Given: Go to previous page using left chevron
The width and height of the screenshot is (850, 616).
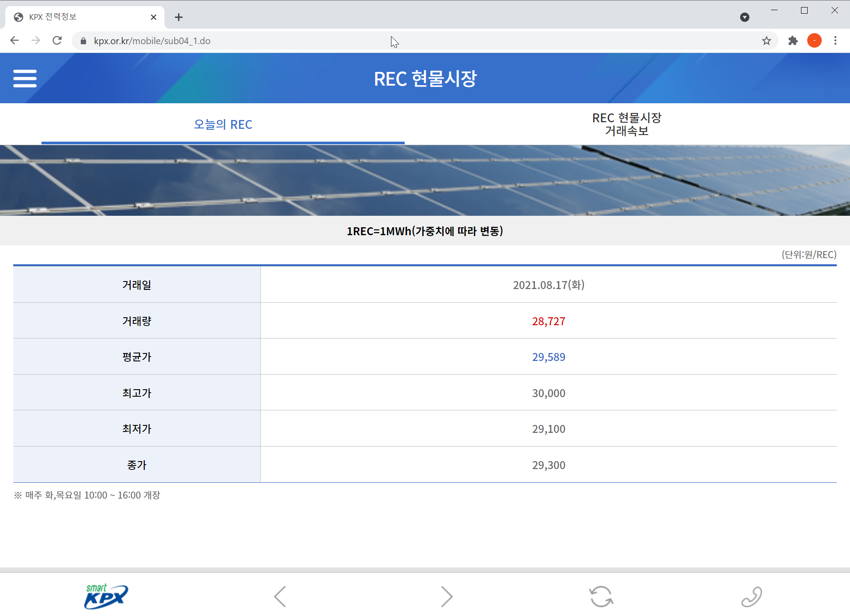Looking at the screenshot, I should pos(280,596).
